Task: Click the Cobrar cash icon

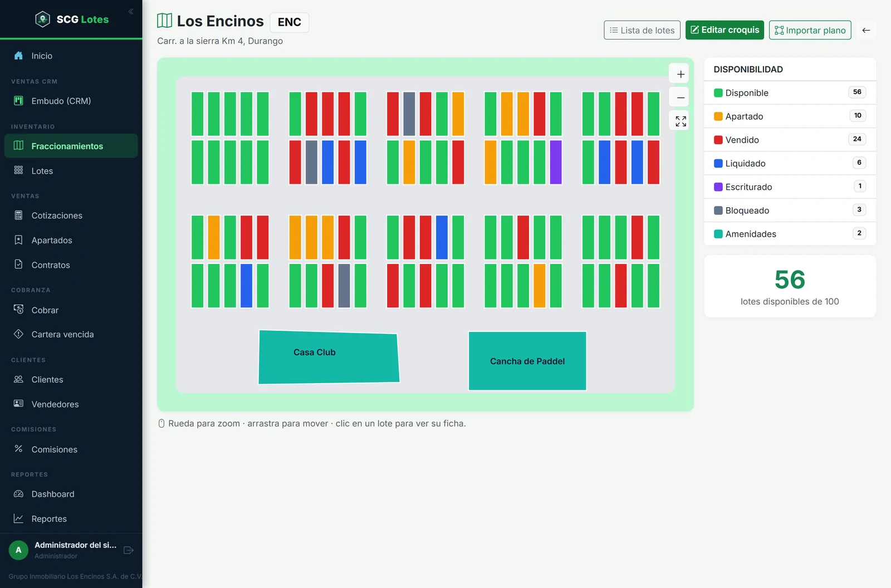Action: coord(18,310)
